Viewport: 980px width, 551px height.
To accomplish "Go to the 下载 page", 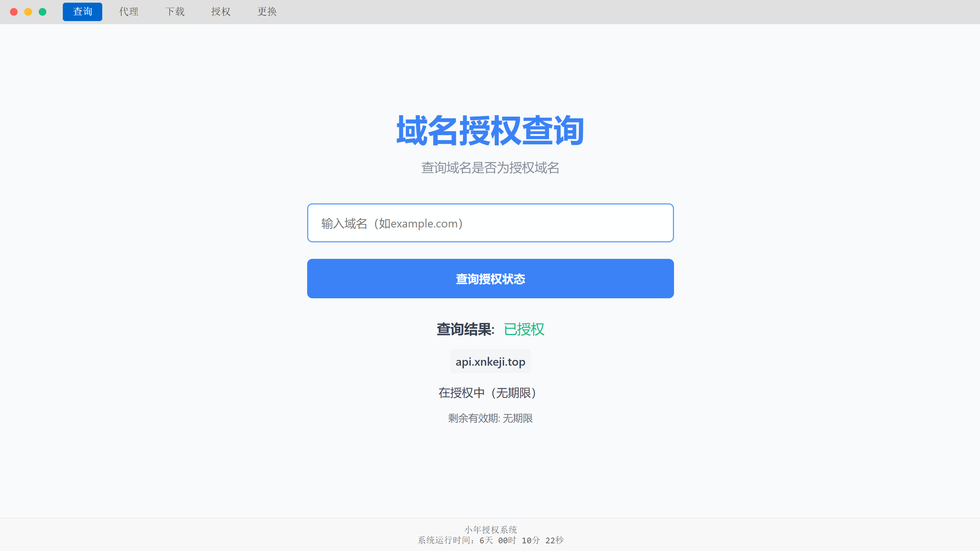I will (x=175, y=11).
